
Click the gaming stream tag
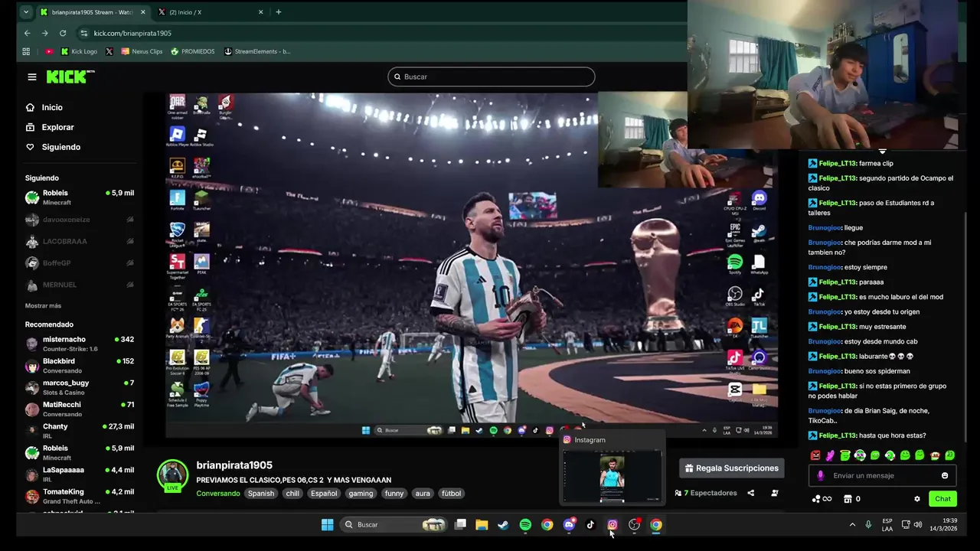click(x=361, y=494)
